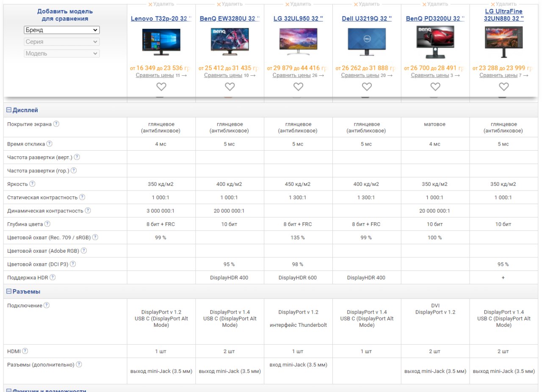Image resolution: width=542 pixels, height=392 pixels.
Task: Open help icon for Яркость
Action: coord(32,184)
